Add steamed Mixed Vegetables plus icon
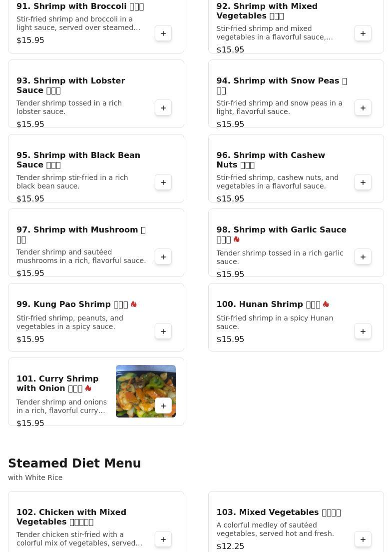This screenshot has width=392, height=552. tap(363, 539)
